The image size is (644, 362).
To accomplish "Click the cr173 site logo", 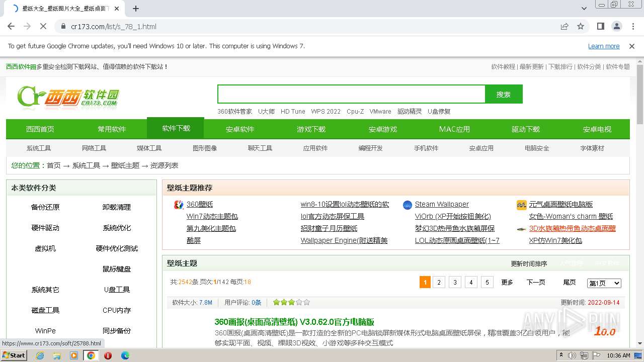I will coord(68,98).
